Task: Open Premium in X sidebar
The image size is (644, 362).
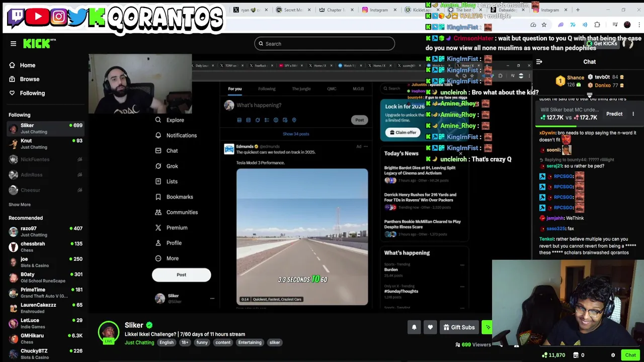Action: tap(171, 228)
